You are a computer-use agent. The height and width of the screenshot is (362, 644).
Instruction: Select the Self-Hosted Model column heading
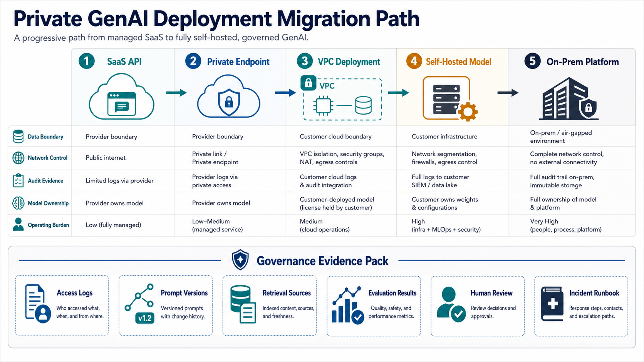tap(458, 62)
